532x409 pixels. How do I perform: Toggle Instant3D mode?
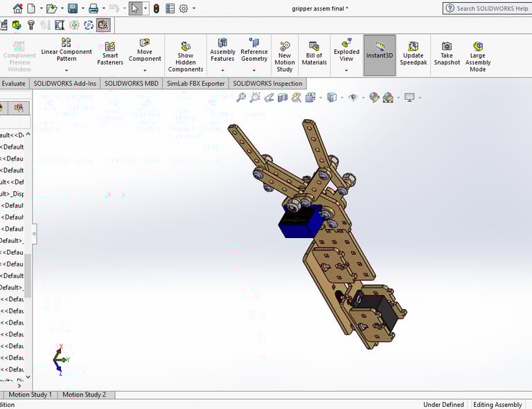[380, 55]
